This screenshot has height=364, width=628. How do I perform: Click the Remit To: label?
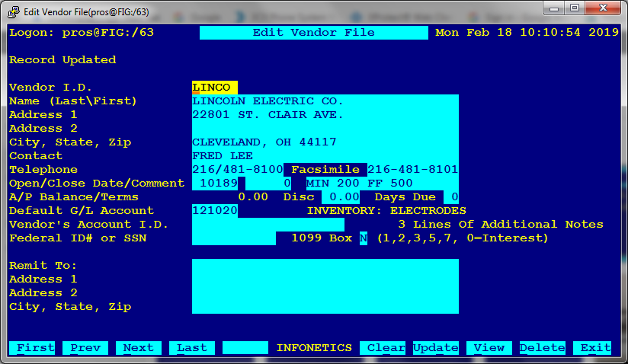point(43,266)
